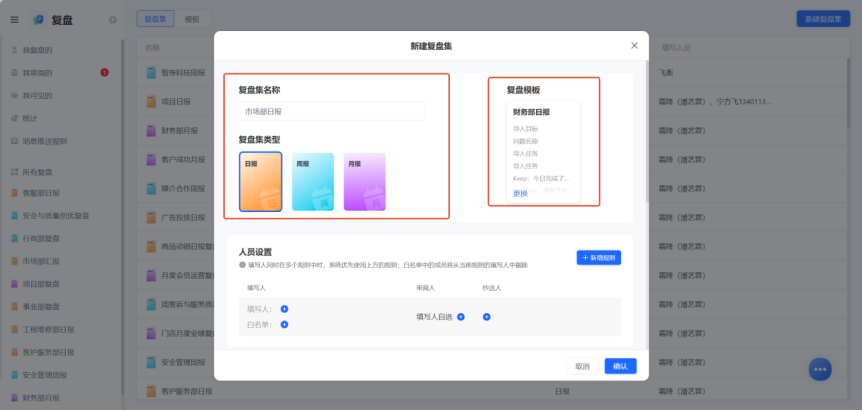The width and height of the screenshot is (862, 411).
Task: Click the 填写人 plus icon
Action: pyautogui.click(x=284, y=309)
